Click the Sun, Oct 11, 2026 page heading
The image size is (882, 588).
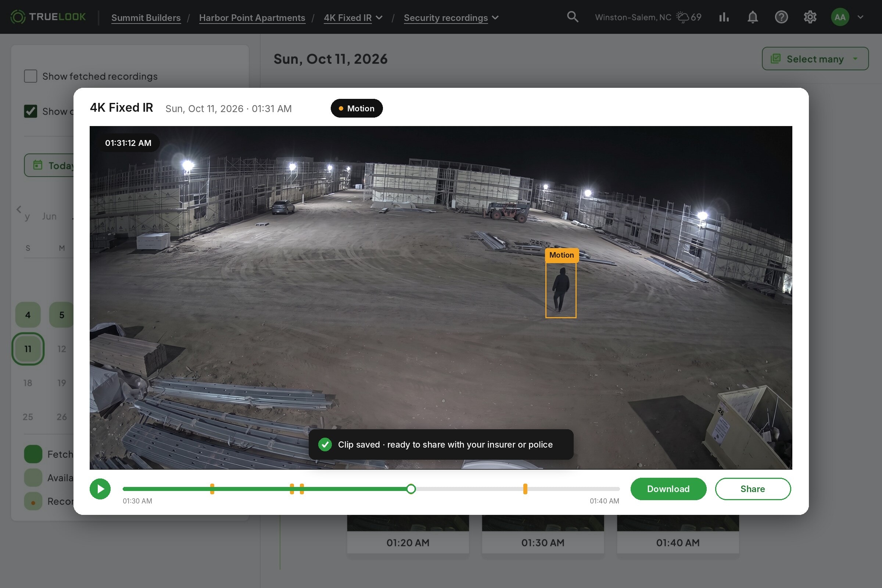click(330, 59)
